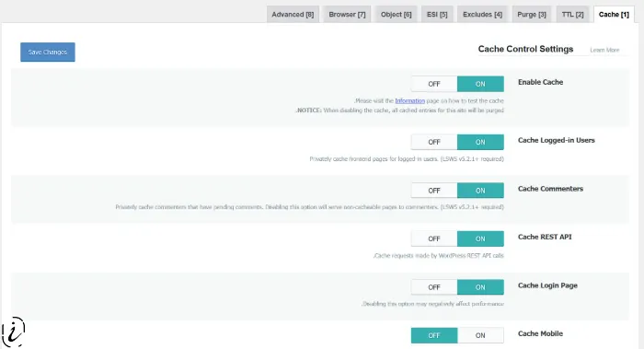Switch to the TTL [2] tab
Image resolution: width=644 pixels, height=349 pixels.
(572, 15)
